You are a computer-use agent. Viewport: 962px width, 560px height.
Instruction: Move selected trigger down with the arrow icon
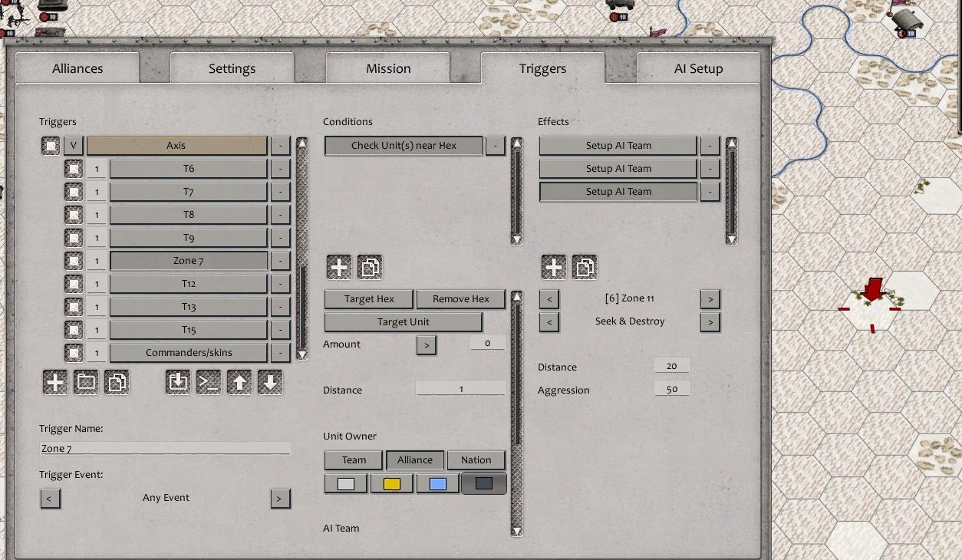coord(270,381)
